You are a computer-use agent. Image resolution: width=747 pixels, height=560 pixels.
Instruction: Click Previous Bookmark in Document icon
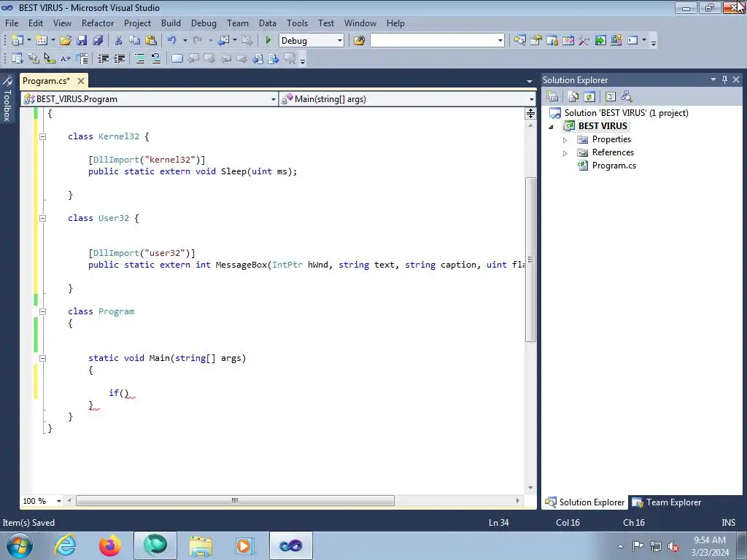pos(258,58)
